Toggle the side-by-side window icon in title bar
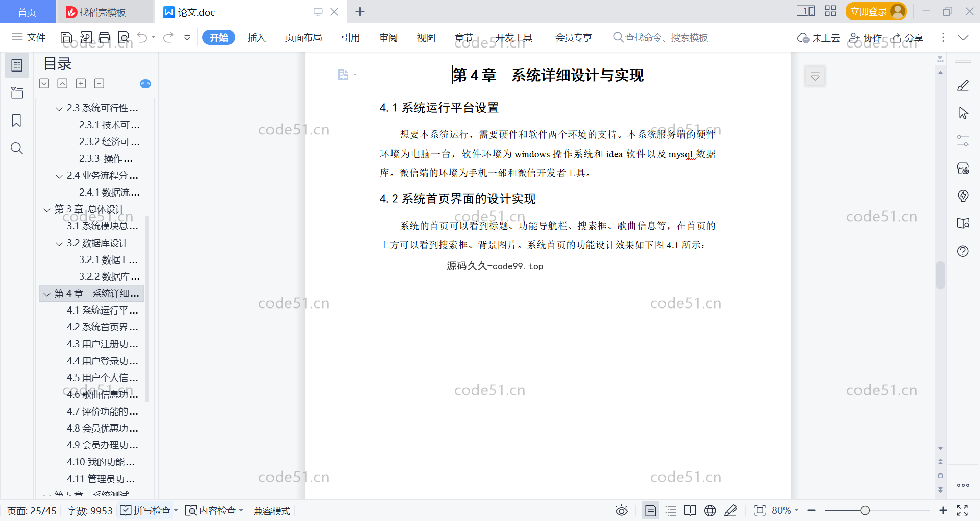This screenshot has height=521, width=980. coord(805,11)
